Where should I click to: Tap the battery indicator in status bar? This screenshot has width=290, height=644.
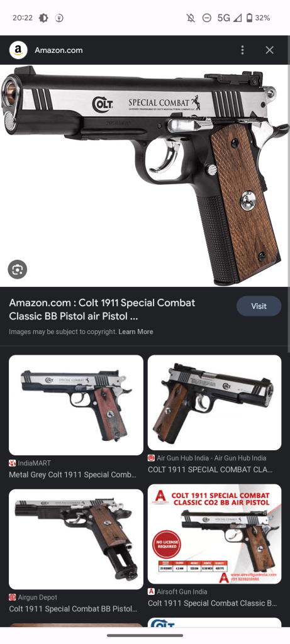tap(249, 18)
